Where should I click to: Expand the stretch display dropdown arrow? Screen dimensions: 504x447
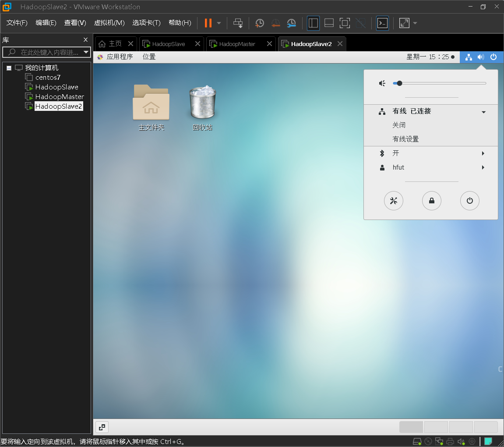coord(415,23)
